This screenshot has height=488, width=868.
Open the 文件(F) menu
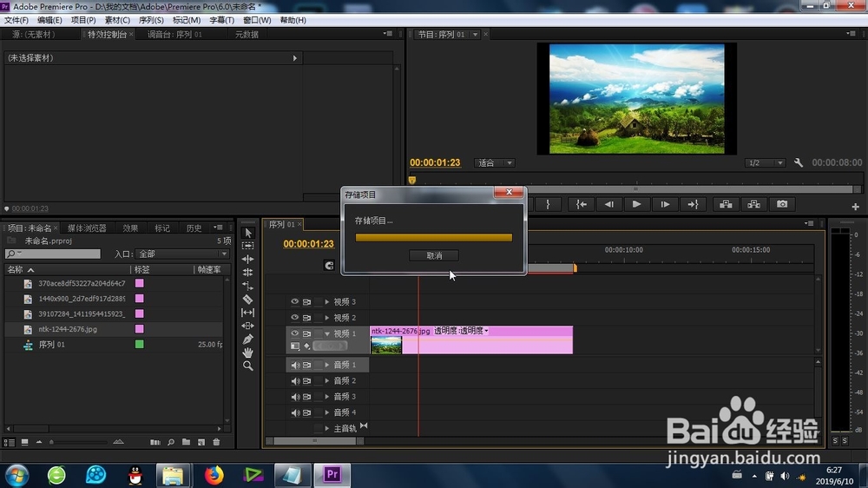pos(16,20)
